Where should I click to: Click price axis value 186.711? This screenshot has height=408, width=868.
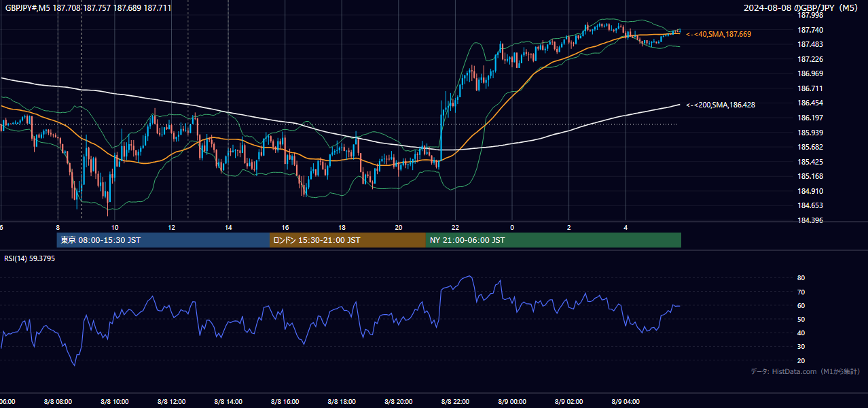click(810, 88)
